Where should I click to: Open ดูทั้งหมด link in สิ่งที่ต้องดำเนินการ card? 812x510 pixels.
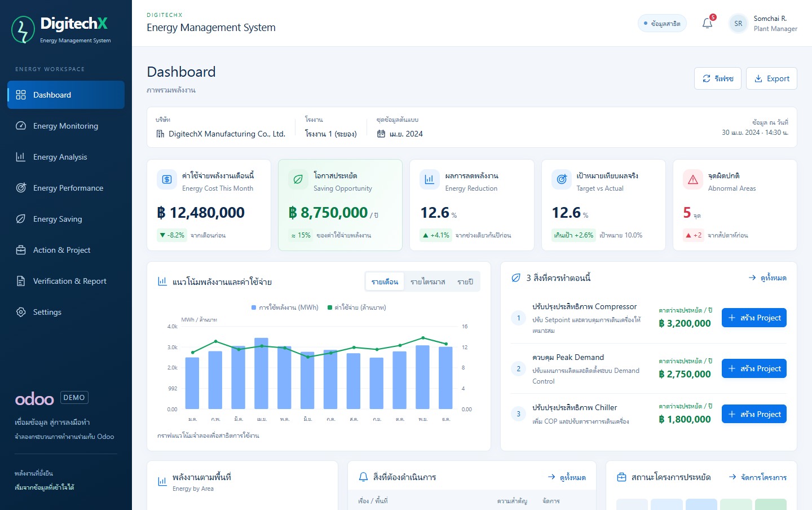coord(567,477)
